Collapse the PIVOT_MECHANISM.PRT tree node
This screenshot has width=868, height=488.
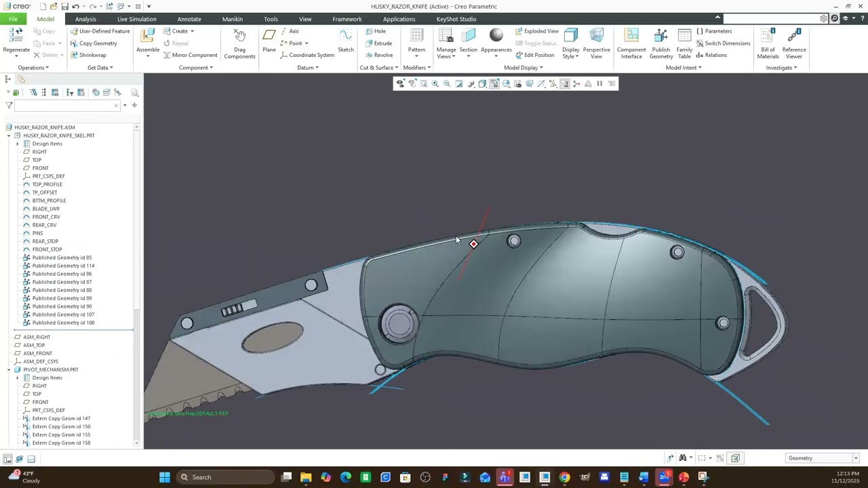[9, 369]
